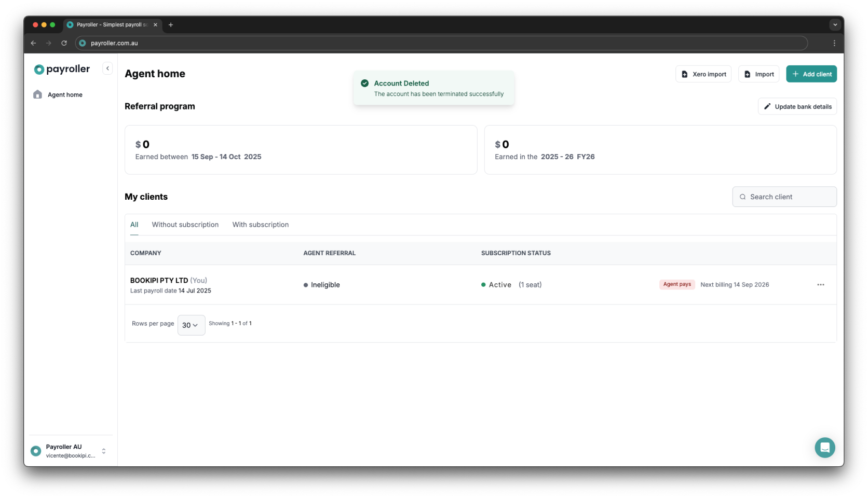Go back in browser
This screenshot has height=498, width=868.
point(34,43)
